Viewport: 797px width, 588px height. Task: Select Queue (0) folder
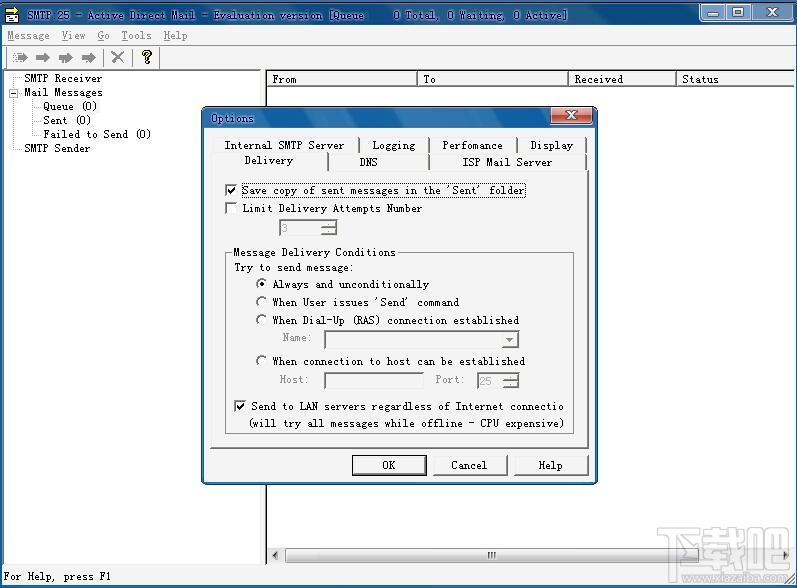70,106
